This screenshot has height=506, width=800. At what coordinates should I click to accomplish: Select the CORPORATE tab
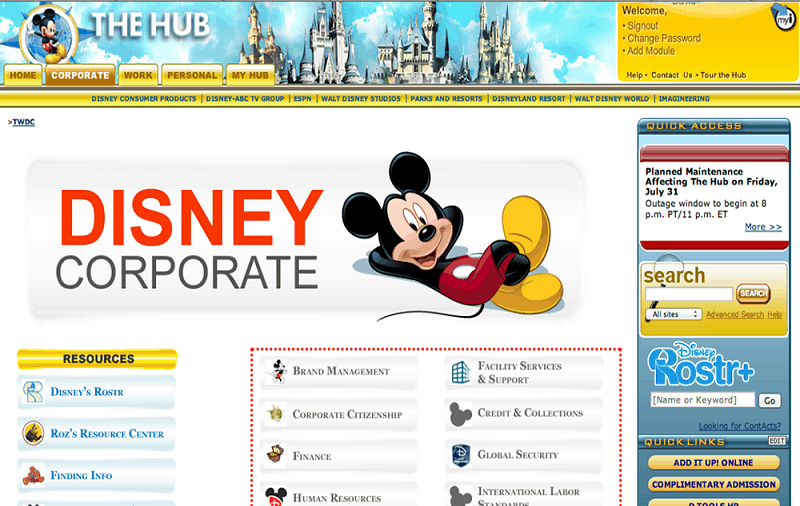point(81,75)
